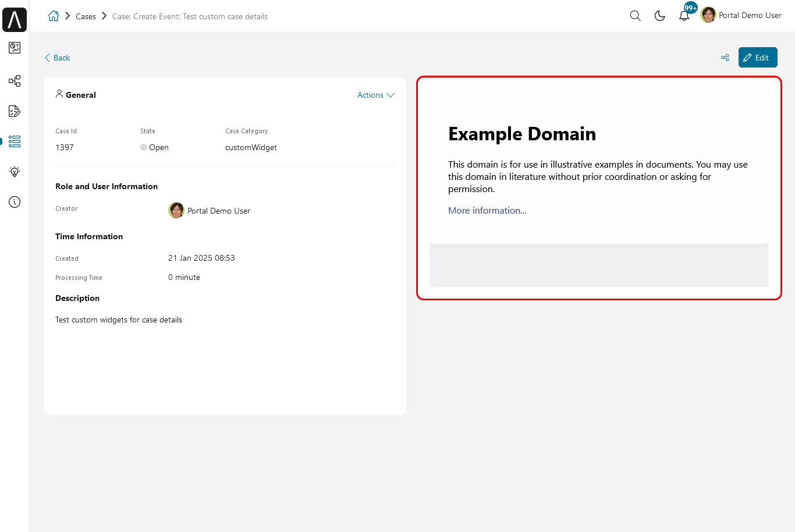795x532 pixels.
Task: Click the case id value 1397
Action: pos(65,147)
